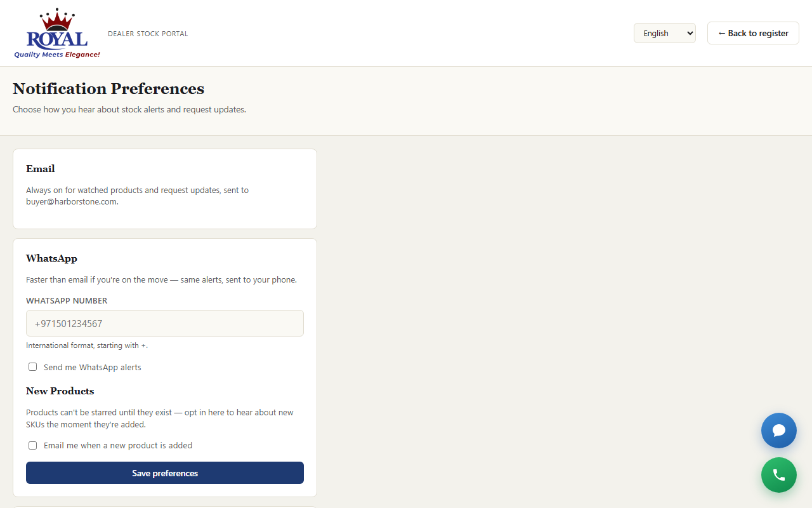Enable the Send me WhatsApp alerts checkbox
Image resolution: width=812 pixels, height=508 pixels.
point(33,367)
